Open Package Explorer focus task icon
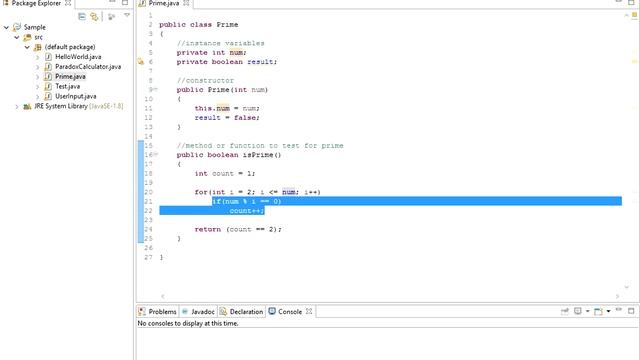This screenshot has width=640, height=360. pos(111,16)
